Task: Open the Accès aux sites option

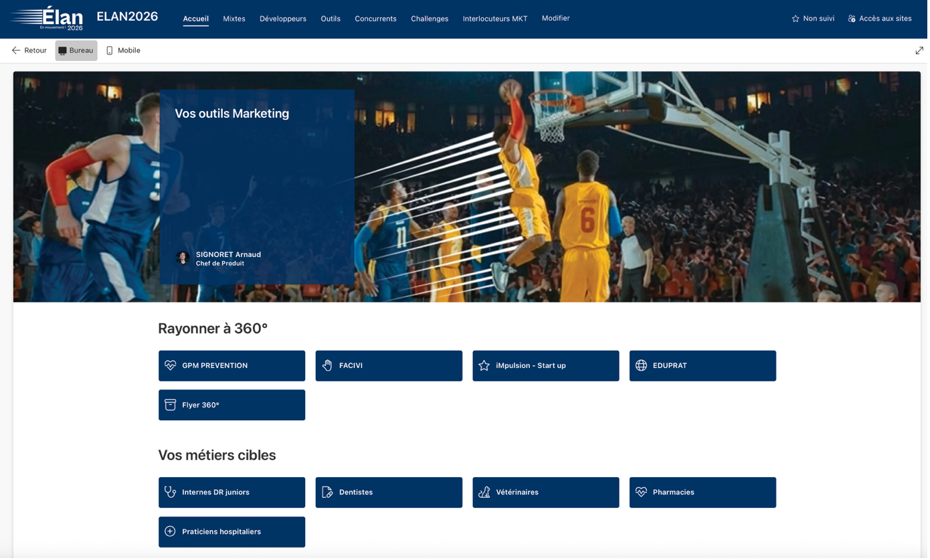Action: [x=879, y=19]
